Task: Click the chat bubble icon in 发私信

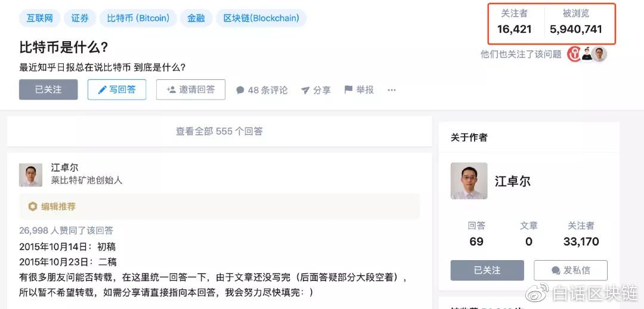Action: click(556, 270)
